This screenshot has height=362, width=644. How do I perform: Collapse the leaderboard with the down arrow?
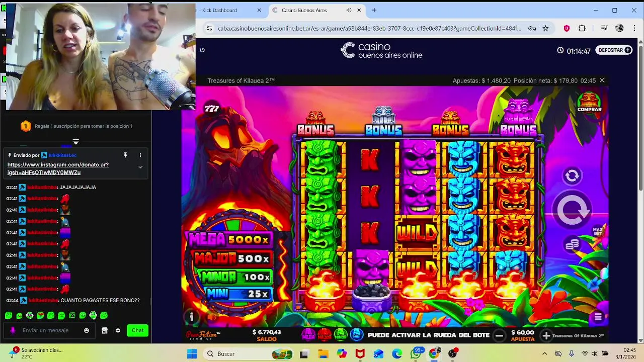click(75, 142)
